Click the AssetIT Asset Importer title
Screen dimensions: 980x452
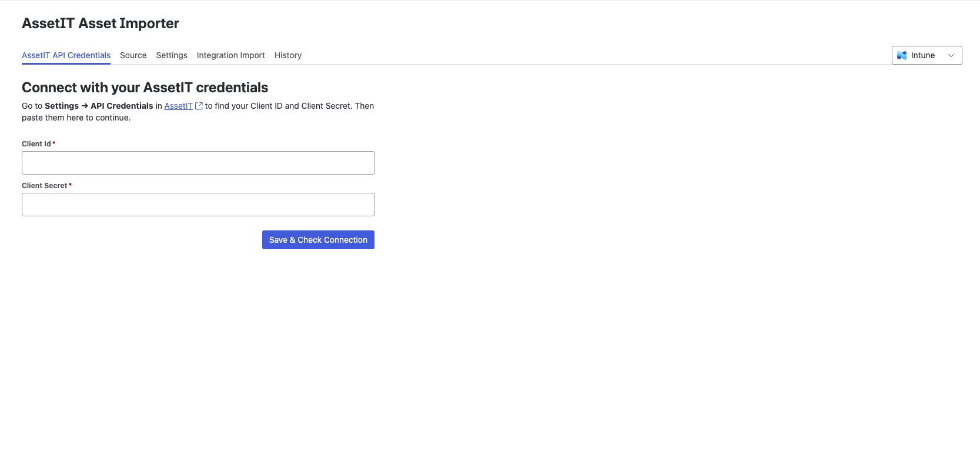click(x=101, y=24)
